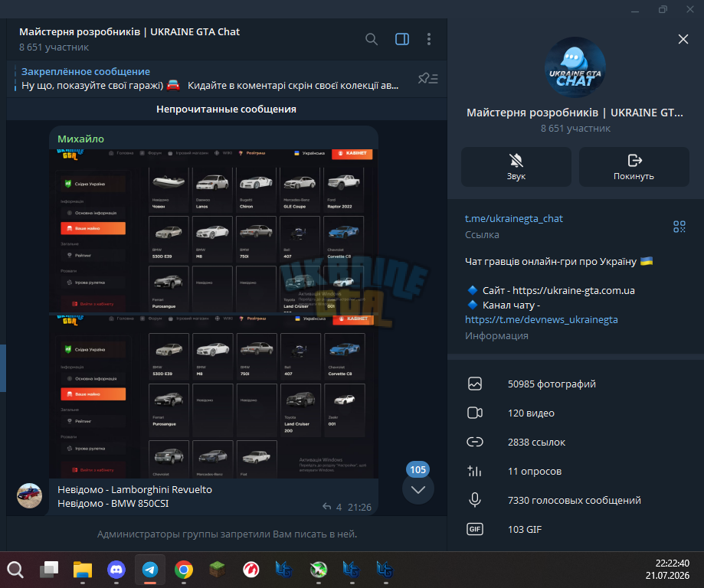Toggle the right info sidebar panel
Screen dimensions: 704x588
402,40
